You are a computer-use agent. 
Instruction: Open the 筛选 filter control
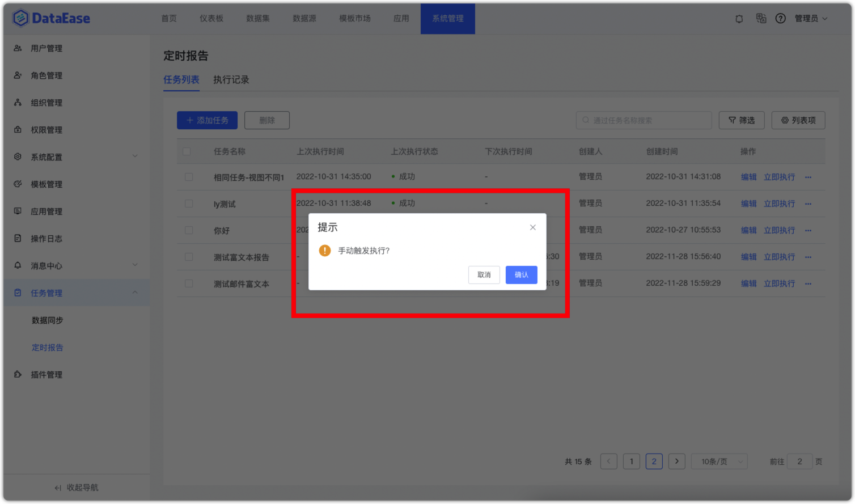click(741, 120)
